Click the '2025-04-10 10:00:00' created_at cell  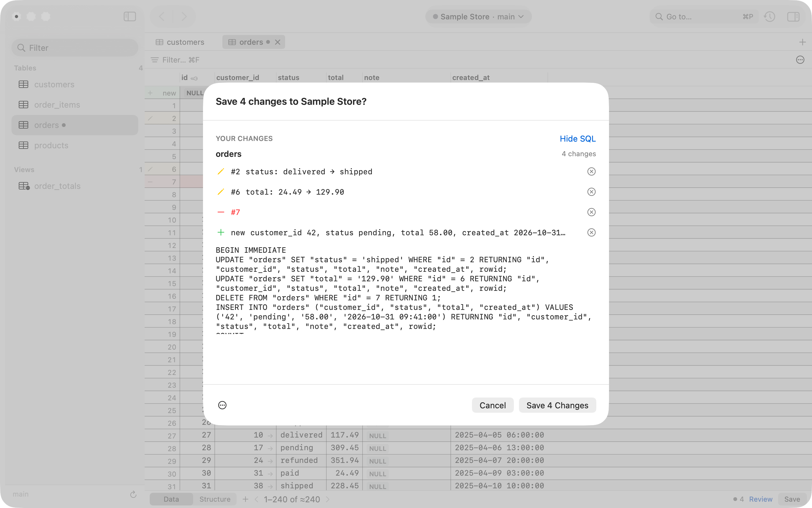pos(499,485)
